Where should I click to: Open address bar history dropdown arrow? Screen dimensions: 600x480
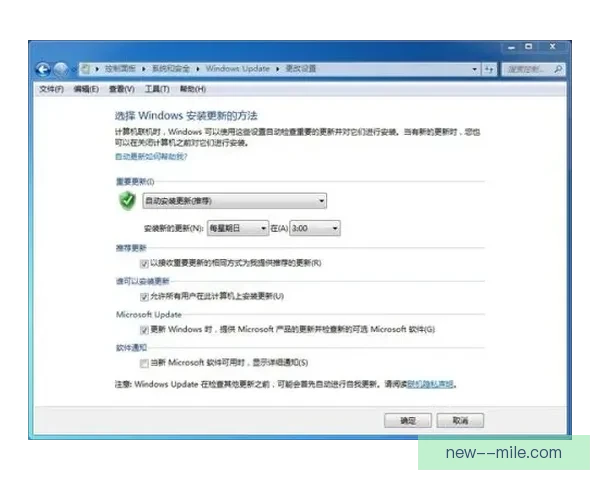click(474, 69)
